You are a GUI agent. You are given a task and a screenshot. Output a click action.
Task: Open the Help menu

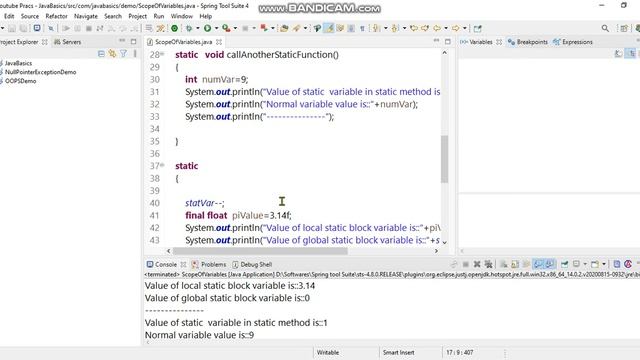(x=206, y=16)
